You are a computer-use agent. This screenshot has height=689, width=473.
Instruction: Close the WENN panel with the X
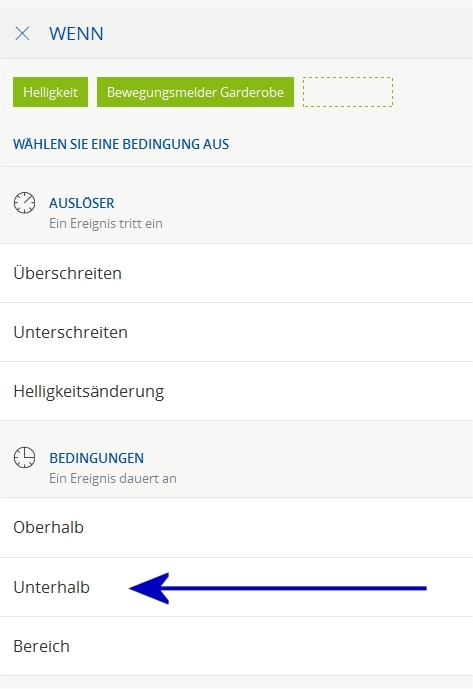(22, 33)
